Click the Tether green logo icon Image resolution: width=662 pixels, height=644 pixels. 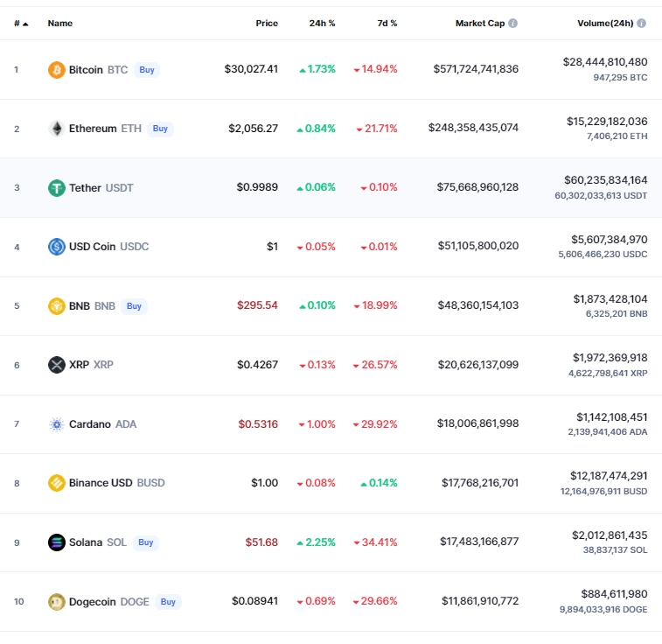click(57, 188)
